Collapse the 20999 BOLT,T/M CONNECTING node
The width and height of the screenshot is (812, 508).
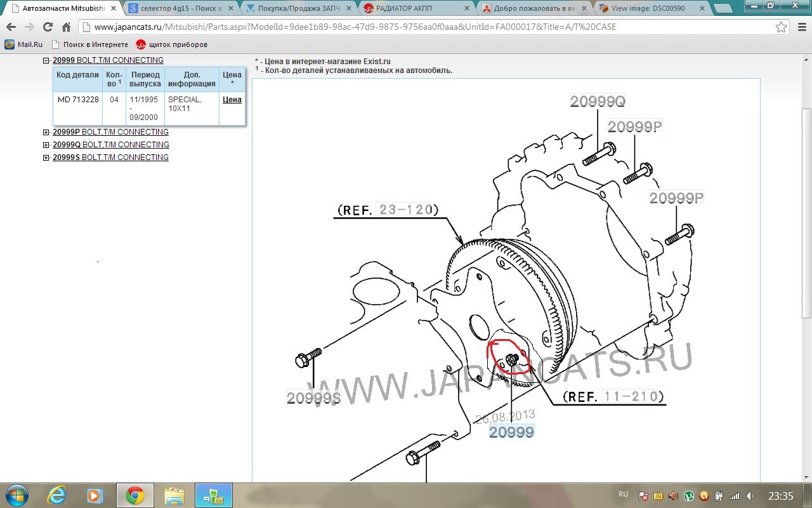(x=46, y=60)
